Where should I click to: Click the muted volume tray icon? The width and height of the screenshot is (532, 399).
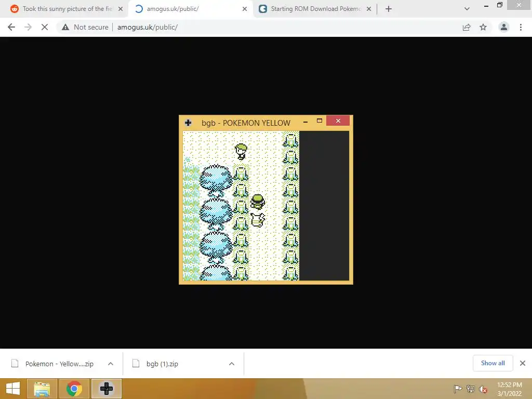pyautogui.click(x=483, y=389)
